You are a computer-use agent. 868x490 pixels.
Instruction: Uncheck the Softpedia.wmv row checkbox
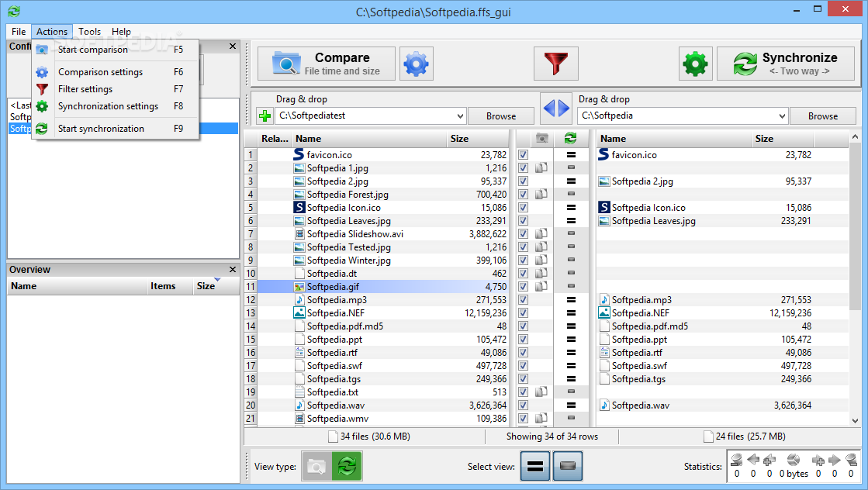pos(523,418)
